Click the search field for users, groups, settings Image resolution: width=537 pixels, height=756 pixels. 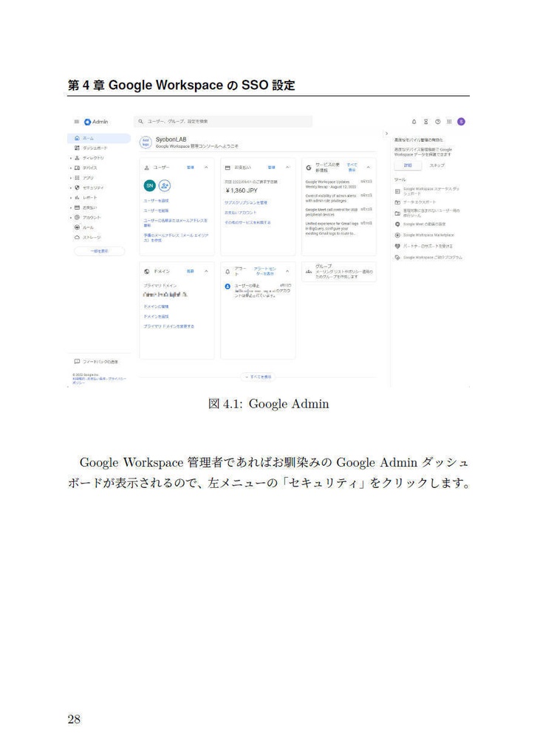coord(223,122)
